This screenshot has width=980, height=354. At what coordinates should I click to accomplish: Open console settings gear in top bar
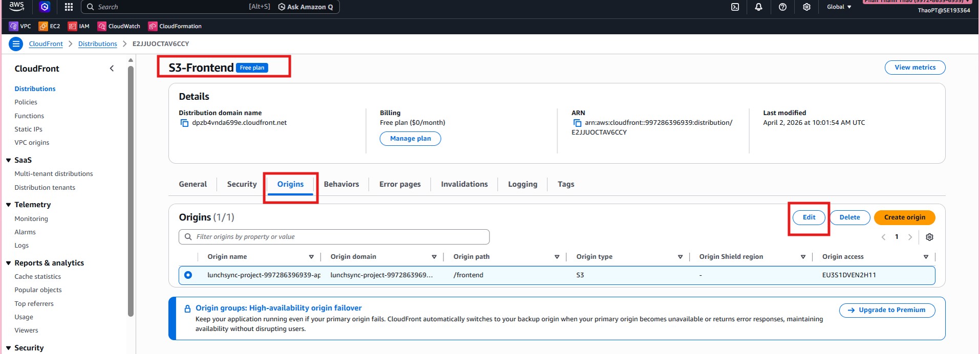[806, 7]
